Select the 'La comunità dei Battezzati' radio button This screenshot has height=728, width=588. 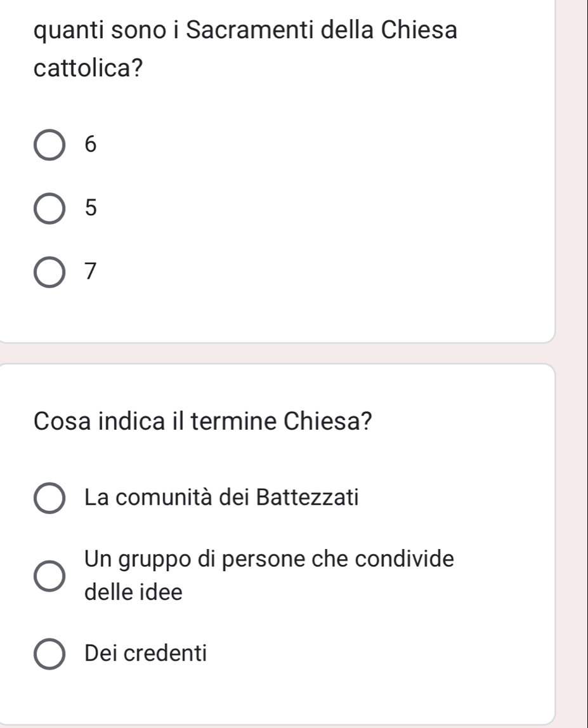coord(50,498)
